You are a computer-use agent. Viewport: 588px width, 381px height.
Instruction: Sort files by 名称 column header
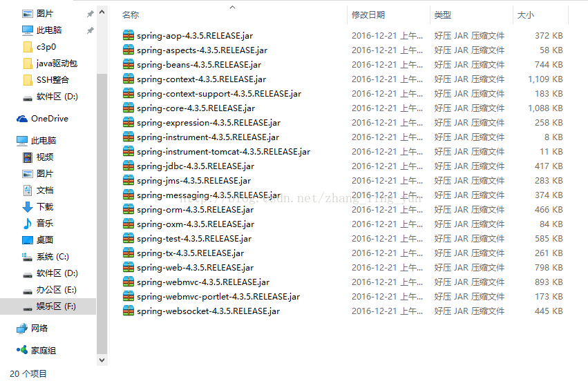pyautogui.click(x=130, y=15)
